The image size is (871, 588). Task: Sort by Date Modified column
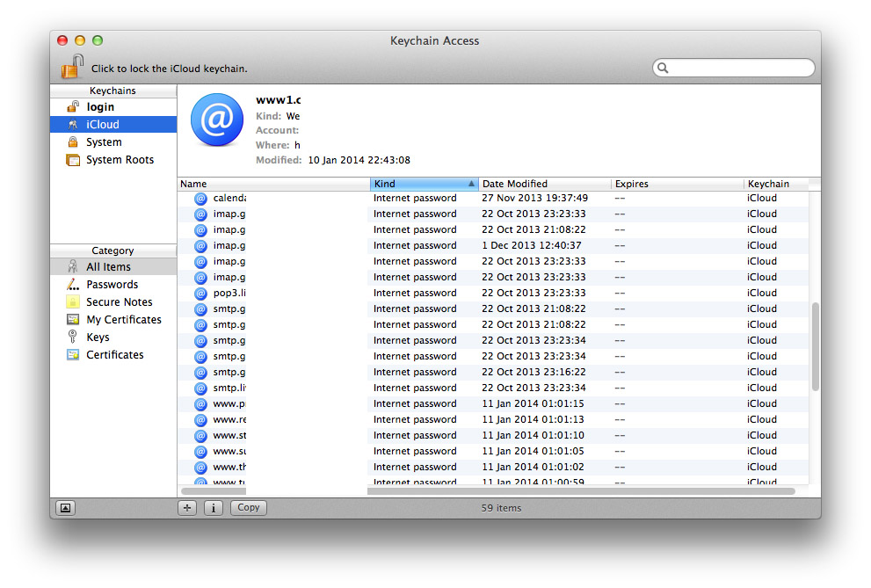(x=544, y=184)
